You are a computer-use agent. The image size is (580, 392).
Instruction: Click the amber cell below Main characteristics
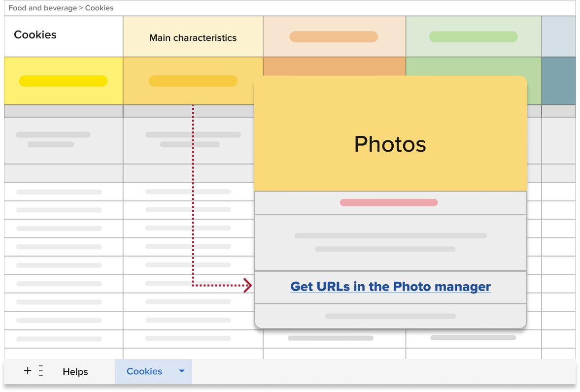pos(193,81)
